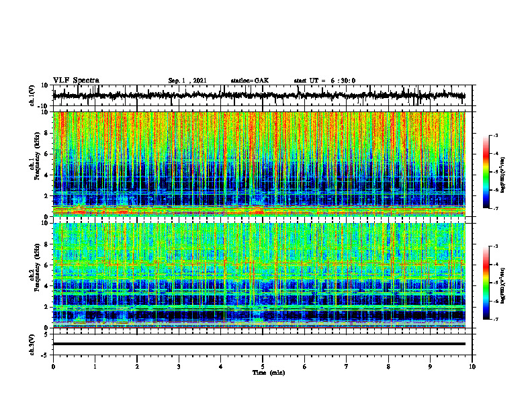532x411 pixels.
Task: Click the "6" kHz tick of ch.2 spectrogram
Action: click(46, 265)
